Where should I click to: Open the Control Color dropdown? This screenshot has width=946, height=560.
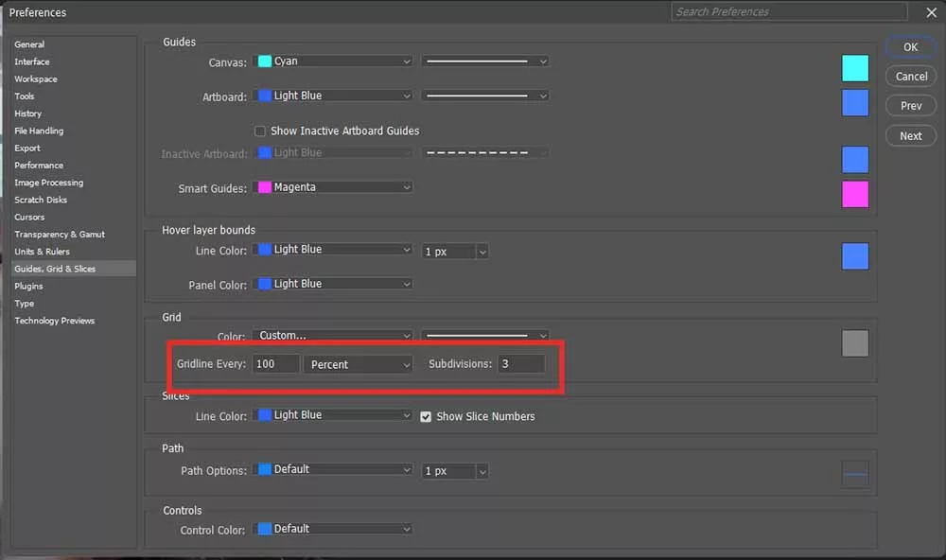(x=331, y=528)
